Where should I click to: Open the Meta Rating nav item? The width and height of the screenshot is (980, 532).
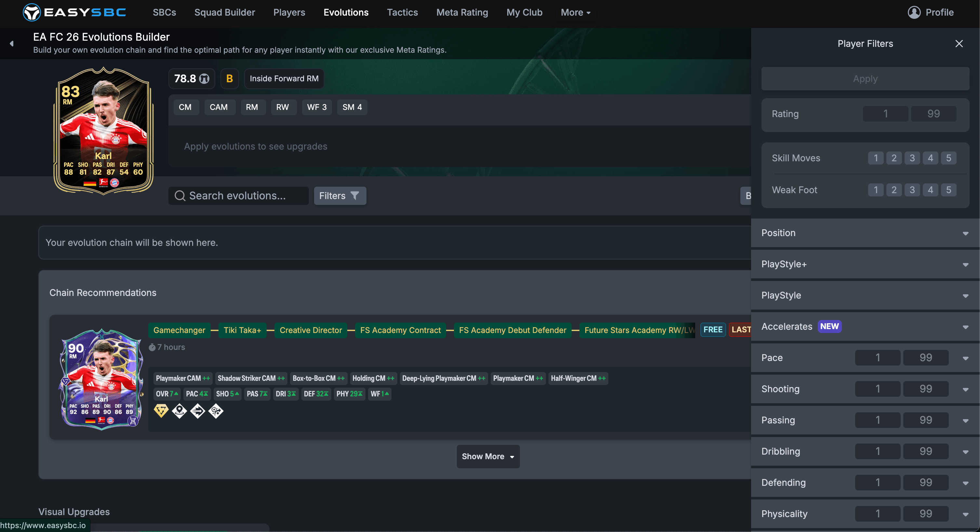pos(462,13)
